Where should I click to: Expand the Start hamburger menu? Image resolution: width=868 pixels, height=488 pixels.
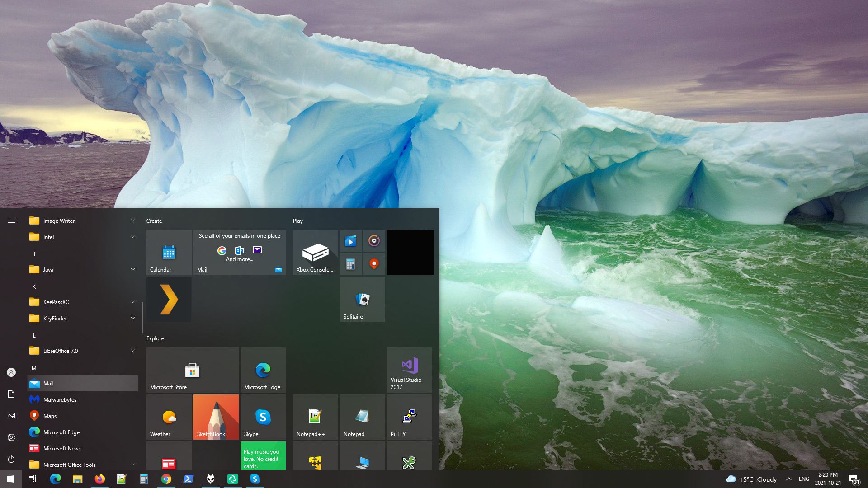(11, 221)
